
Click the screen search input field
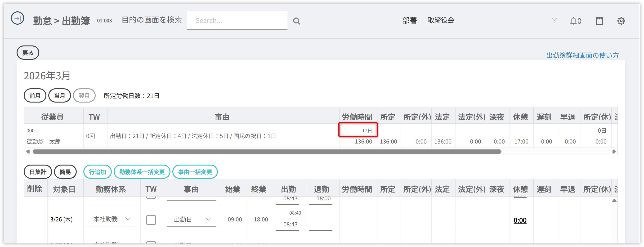coord(237,21)
